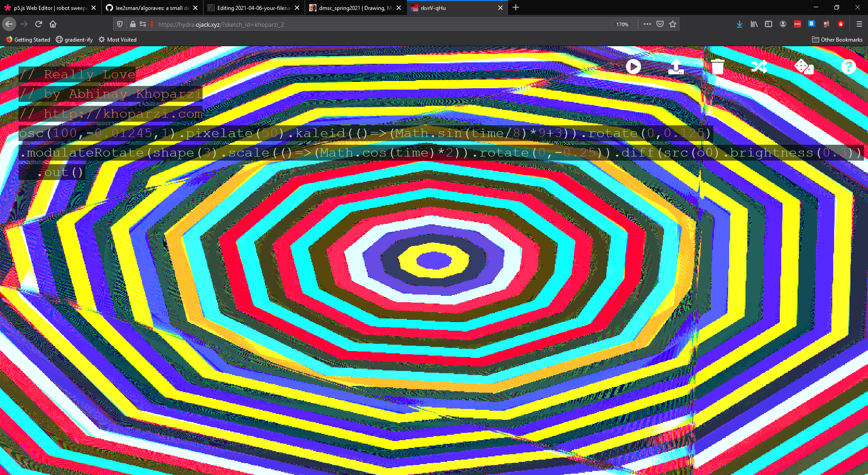Click the blue S extension icon
The height and width of the screenshot is (475, 868).
(812, 24)
